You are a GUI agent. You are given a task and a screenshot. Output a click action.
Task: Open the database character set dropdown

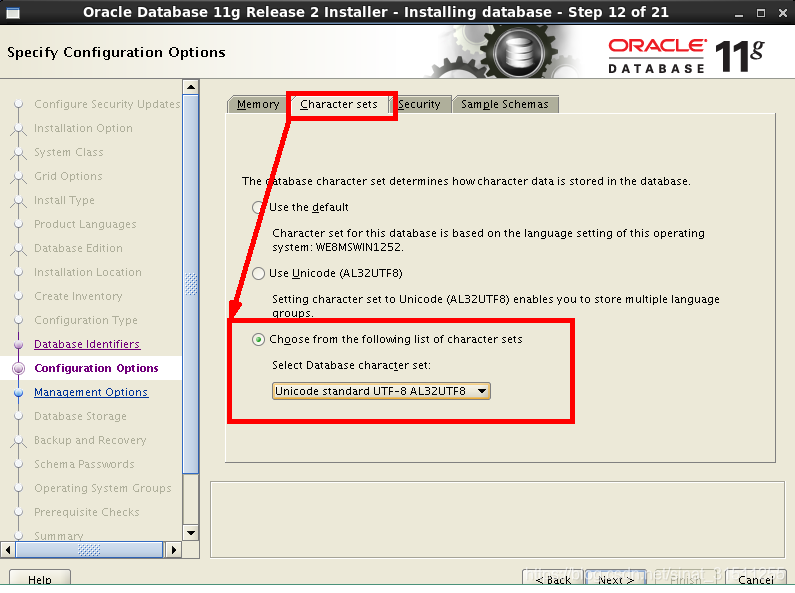pyautogui.click(x=381, y=391)
